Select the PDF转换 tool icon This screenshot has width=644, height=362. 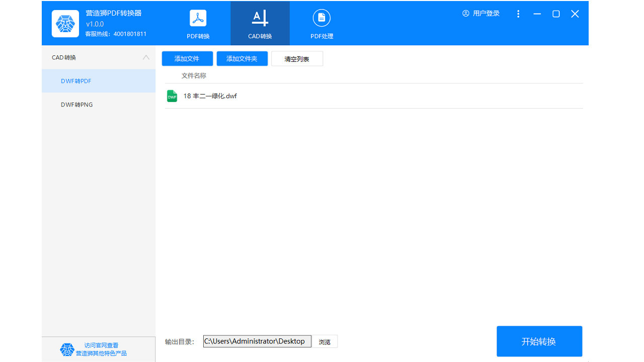(x=198, y=18)
